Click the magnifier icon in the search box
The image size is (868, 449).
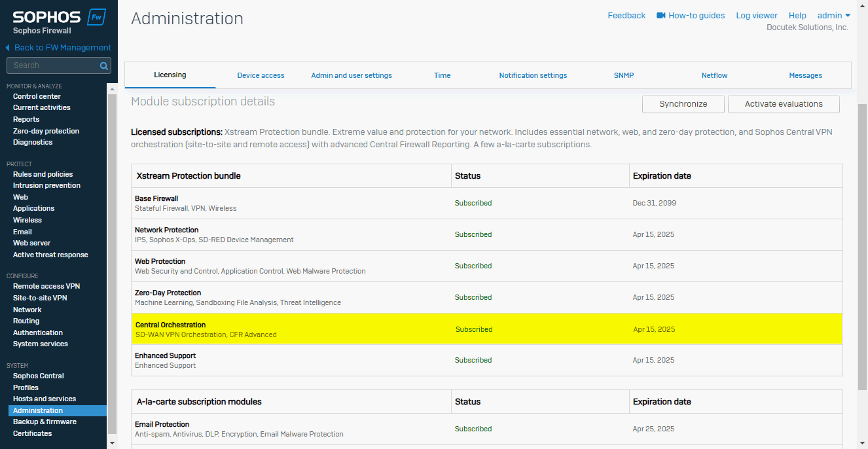tap(103, 65)
